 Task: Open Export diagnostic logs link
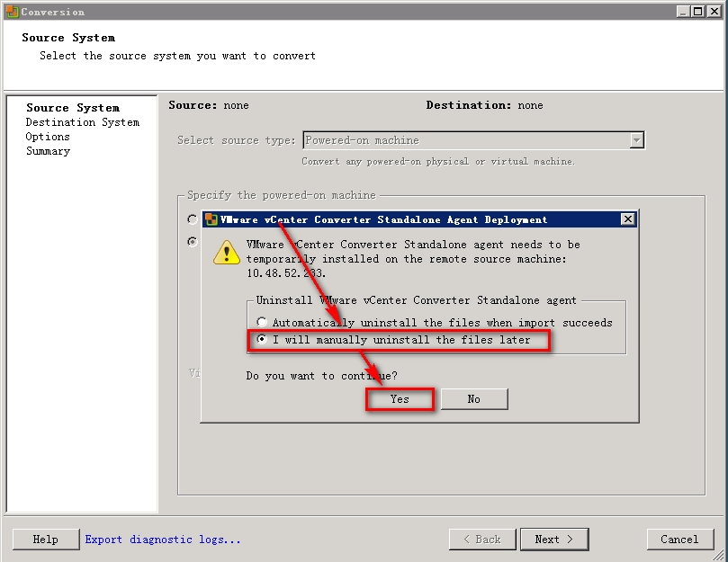pos(163,540)
